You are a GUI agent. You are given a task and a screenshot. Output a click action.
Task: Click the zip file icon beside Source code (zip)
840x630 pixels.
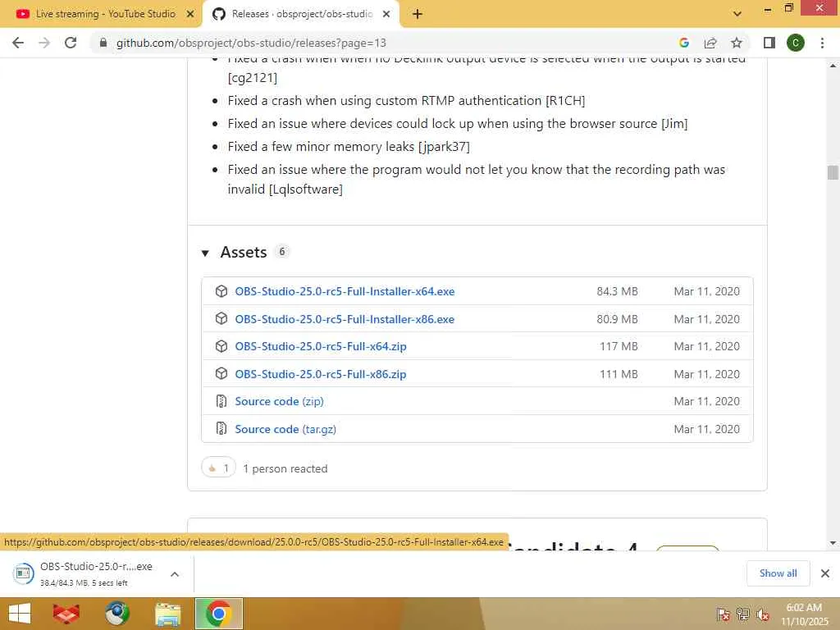(221, 401)
